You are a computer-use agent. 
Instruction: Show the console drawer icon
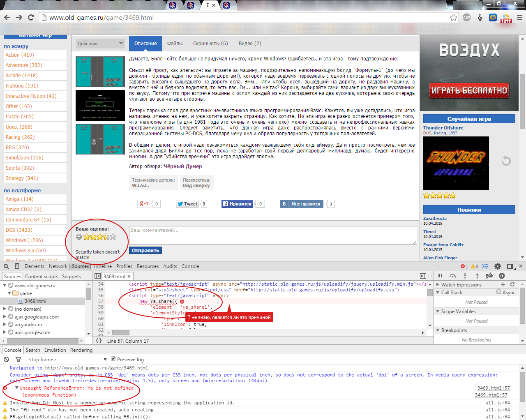485,266
